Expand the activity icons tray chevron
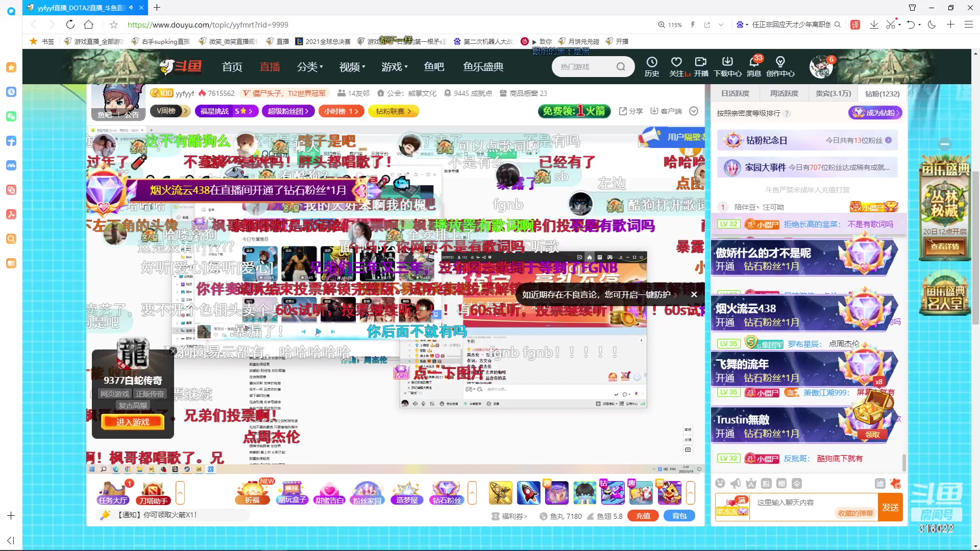 pyautogui.click(x=472, y=493)
